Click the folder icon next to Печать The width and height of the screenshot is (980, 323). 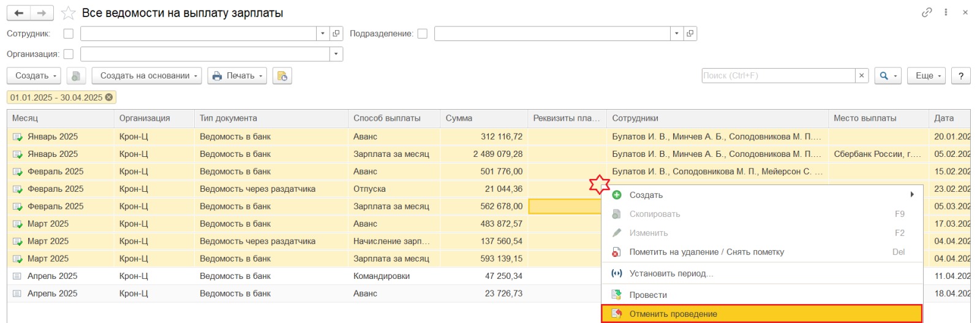pyautogui.click(x=282, y=76)
